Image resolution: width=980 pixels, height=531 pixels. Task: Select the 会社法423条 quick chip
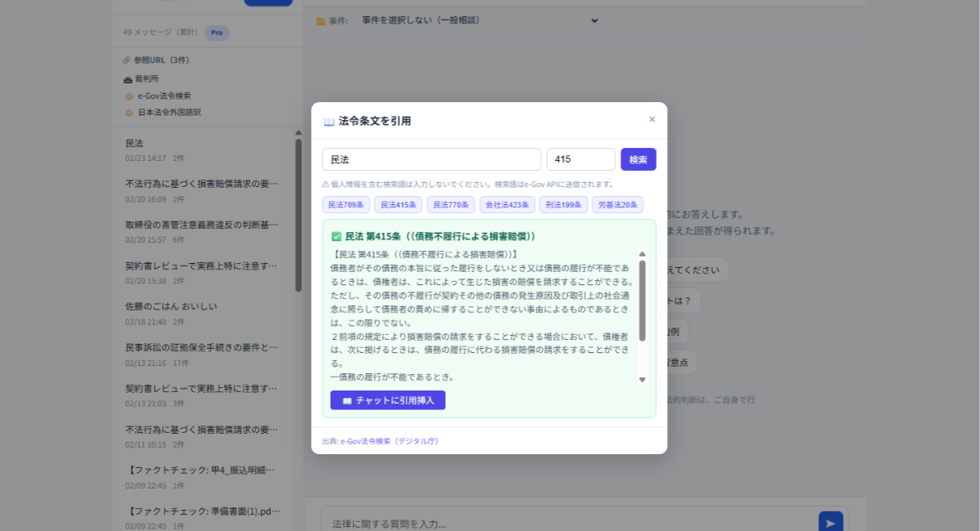point(507,205)
